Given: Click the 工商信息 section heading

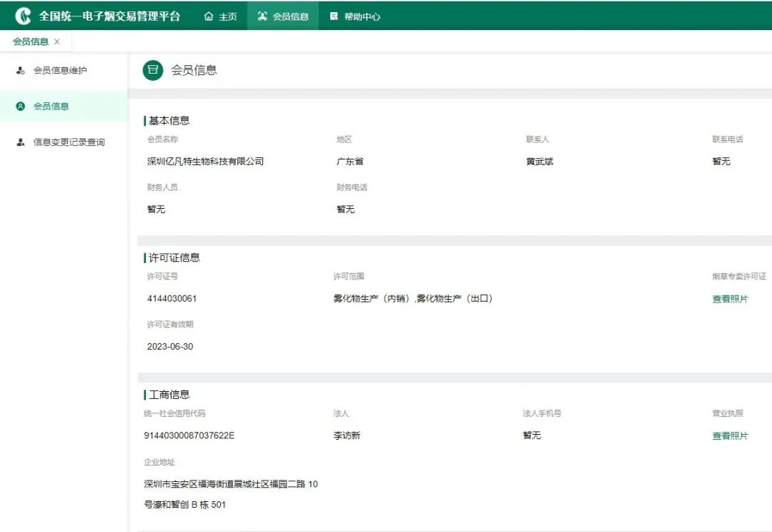Looking at the screenshot, I should coord(169,395).
